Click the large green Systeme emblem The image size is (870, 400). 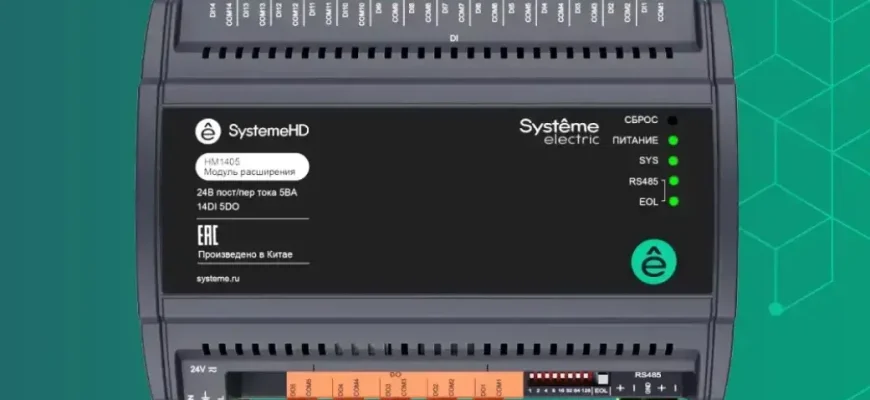pos(653,262)
